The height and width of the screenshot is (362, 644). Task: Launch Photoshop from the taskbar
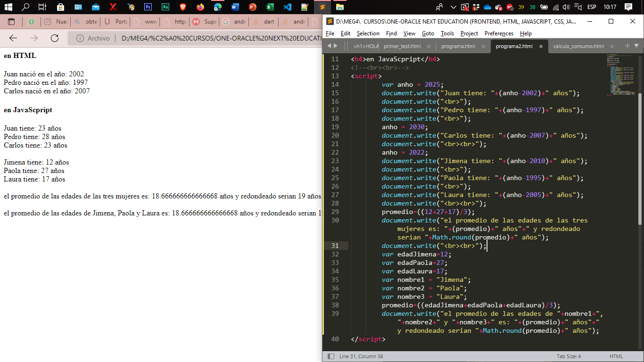coord(148,7)
